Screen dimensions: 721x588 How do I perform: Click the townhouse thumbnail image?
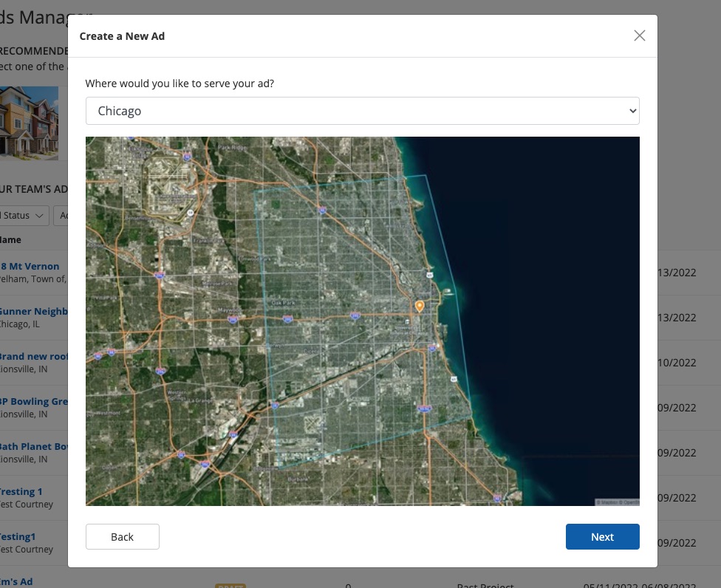(30, 122)
